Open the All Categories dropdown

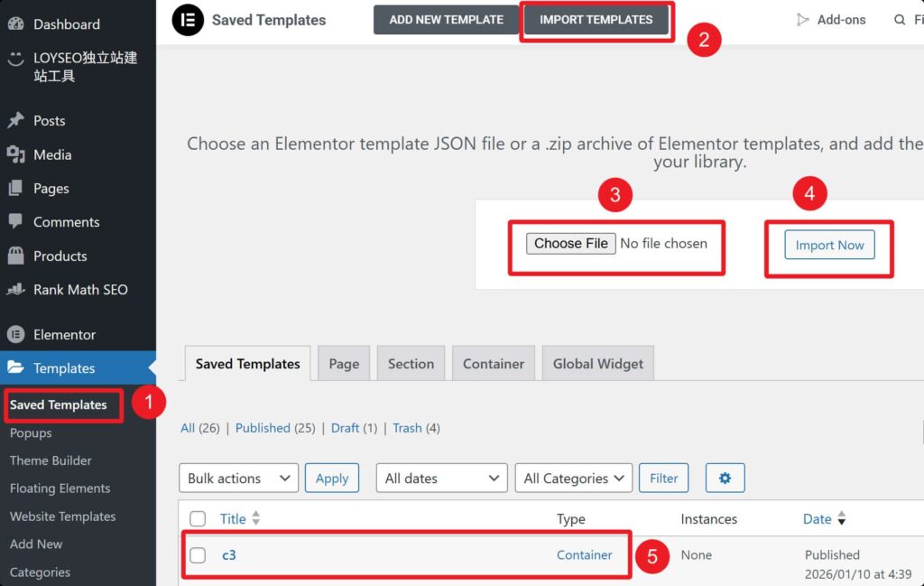(573, 479)
